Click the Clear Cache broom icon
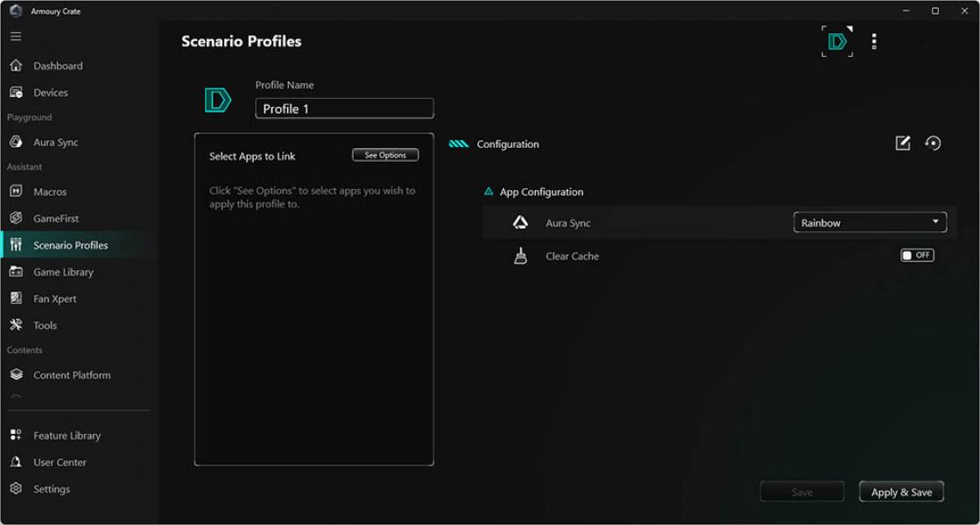 (520, 256)
